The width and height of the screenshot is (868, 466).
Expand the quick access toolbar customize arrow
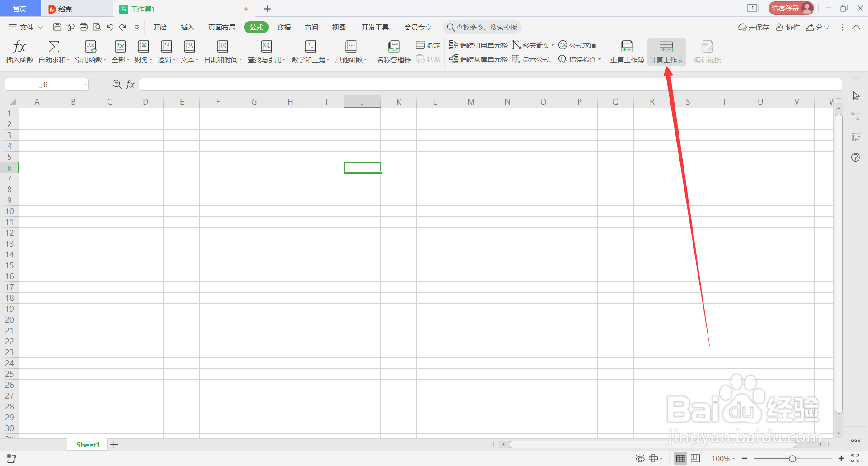(137, 27)
